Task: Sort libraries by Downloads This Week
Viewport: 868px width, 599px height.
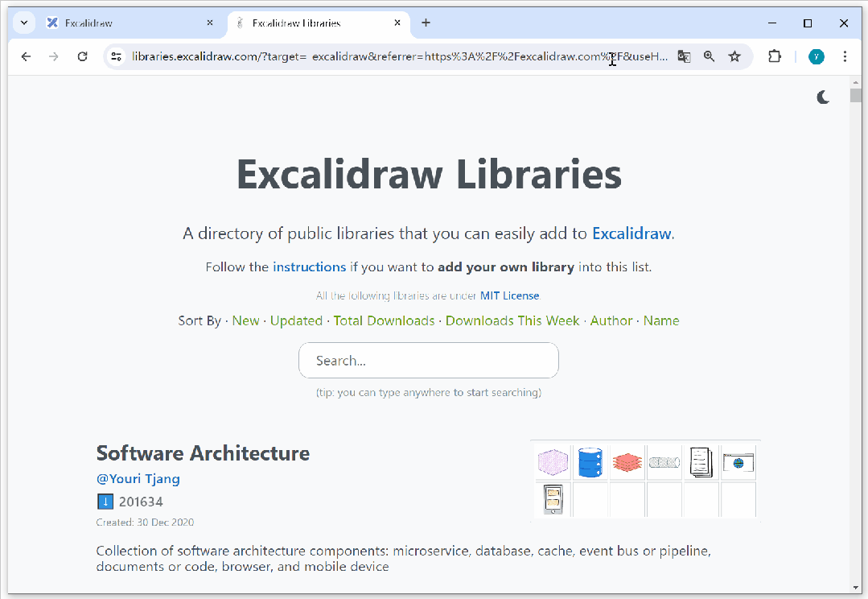Action: click(512, 320)
